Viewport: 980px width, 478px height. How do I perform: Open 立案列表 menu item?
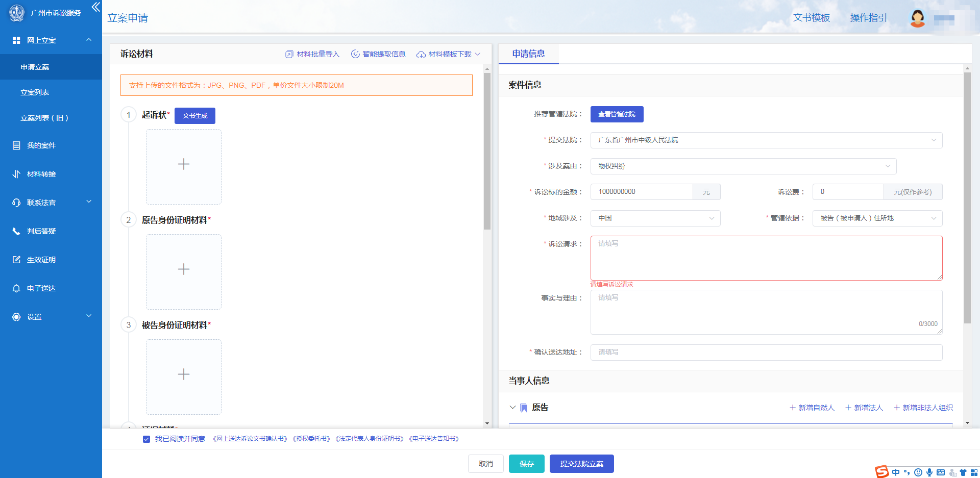tap(51, 92)
